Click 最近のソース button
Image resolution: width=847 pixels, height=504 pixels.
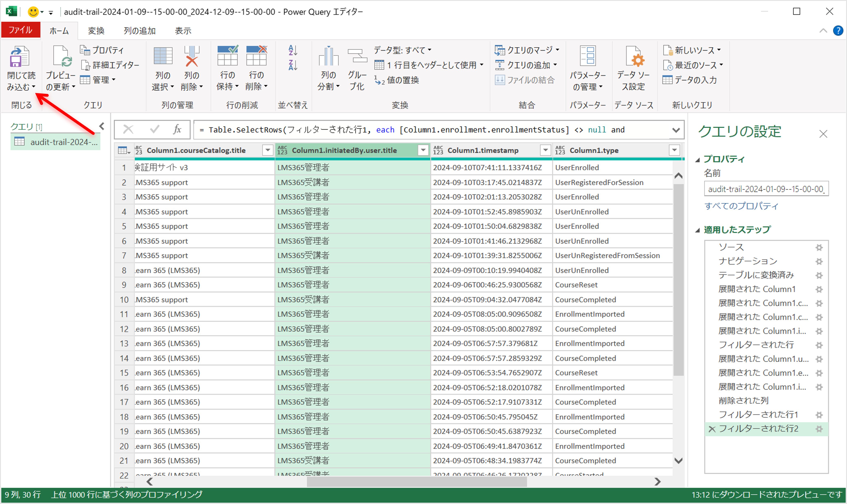coord(693,65)
